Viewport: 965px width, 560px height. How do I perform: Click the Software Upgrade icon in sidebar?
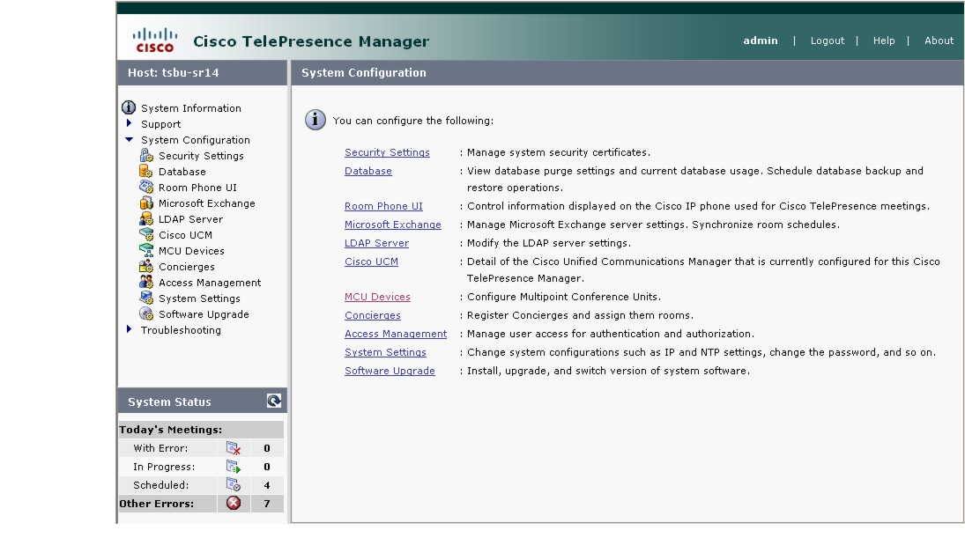[146, 313]
